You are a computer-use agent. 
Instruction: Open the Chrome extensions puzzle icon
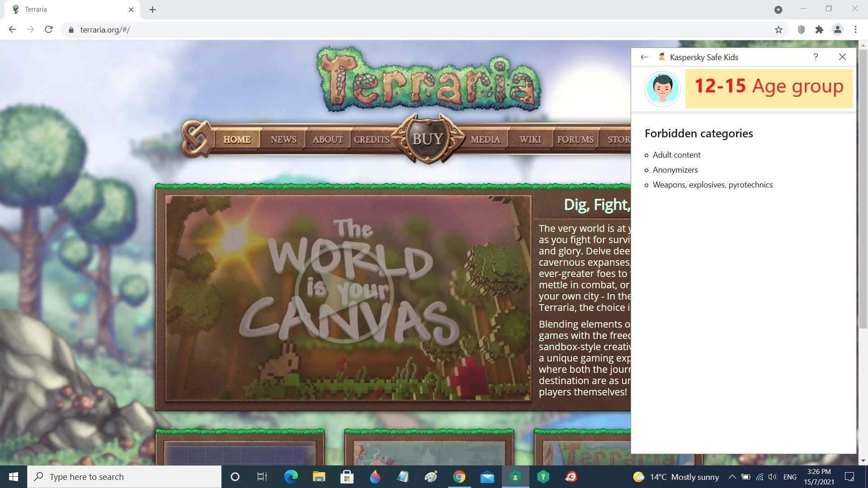tap(819, 30)
